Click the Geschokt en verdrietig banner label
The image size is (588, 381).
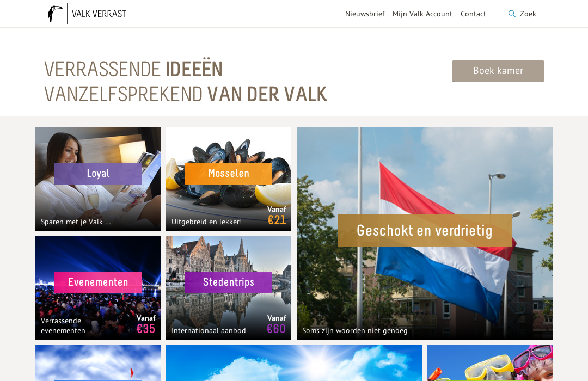click(x=425, y=231)
